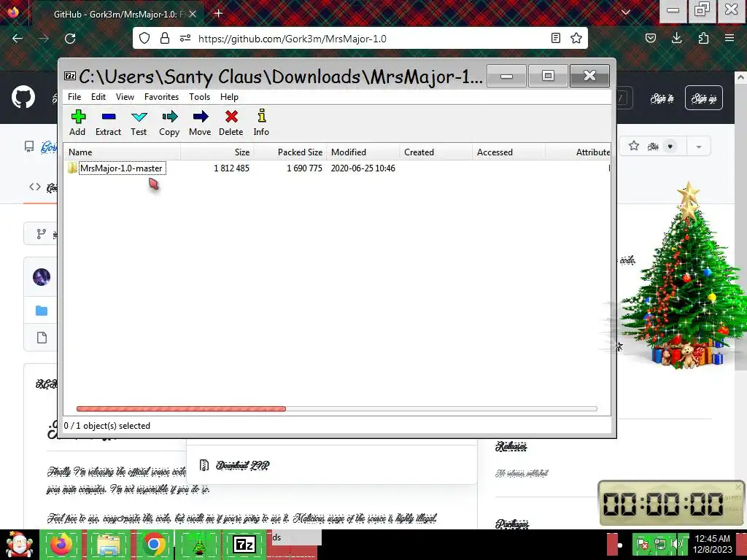Sort by the Name column header

(x=122, y=152)
